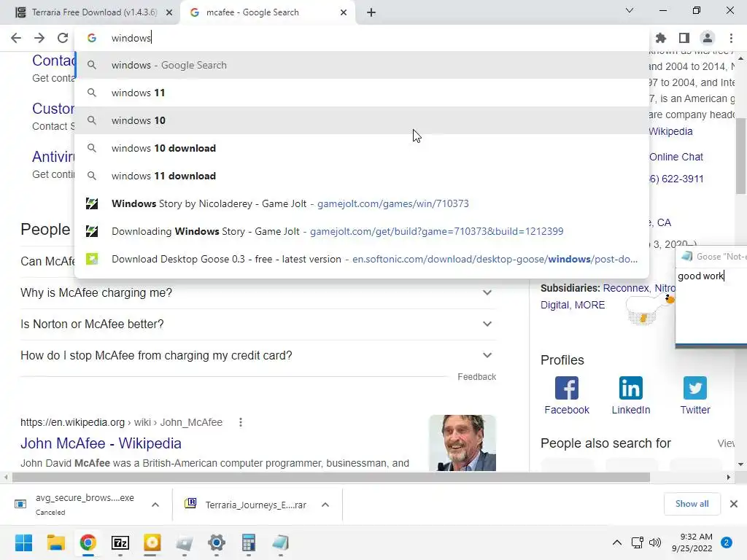Show hidden system tray icons chevron
Viewport: 747px width, 560px height.
tap(617, 542)
